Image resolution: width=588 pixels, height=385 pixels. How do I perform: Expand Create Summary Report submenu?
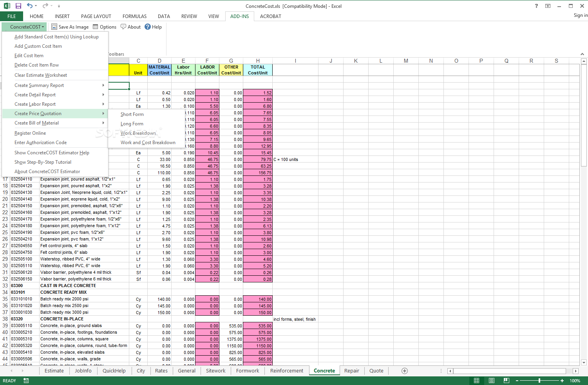[55, 85]
